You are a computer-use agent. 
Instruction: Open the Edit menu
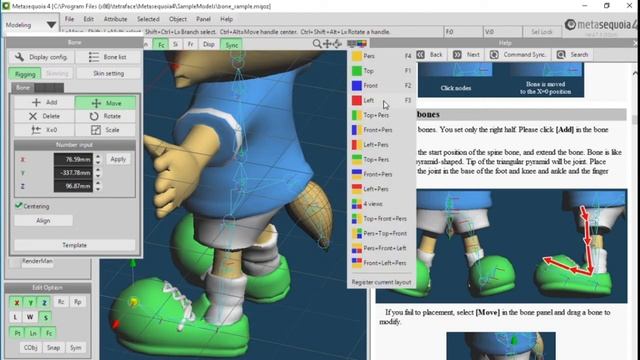coord(89,19)
